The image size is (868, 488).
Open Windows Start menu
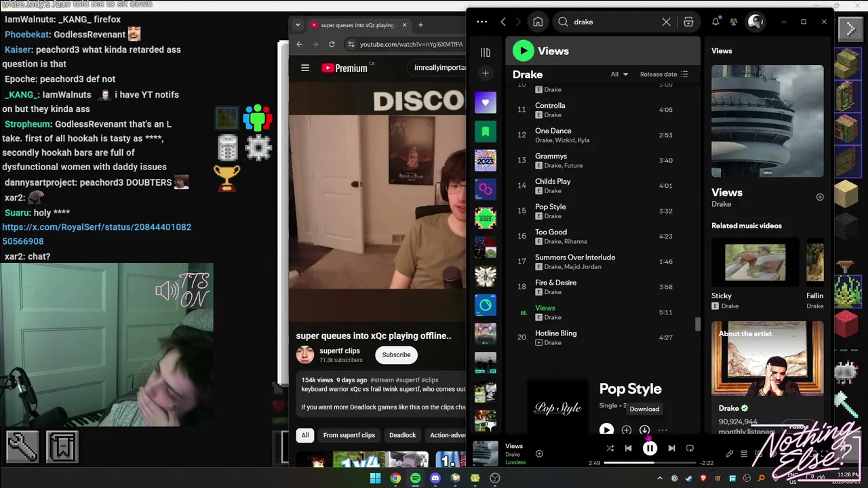(x=375, y=479)
